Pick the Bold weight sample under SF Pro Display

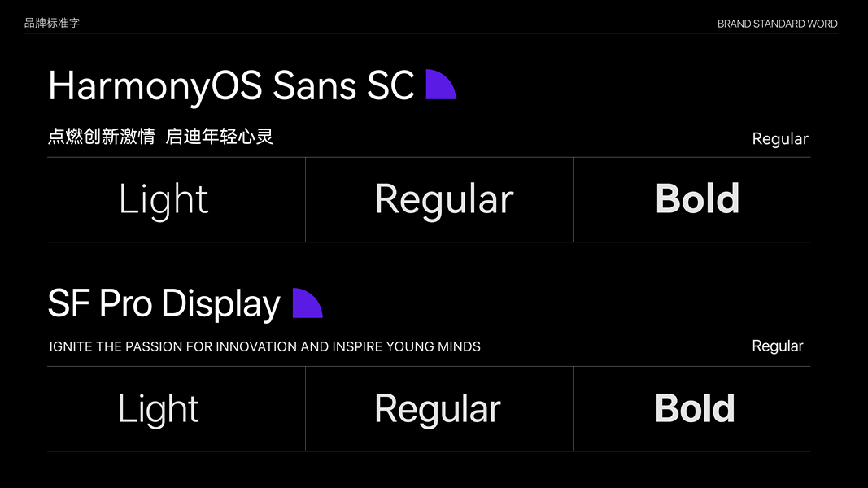[x=695, y=408]
